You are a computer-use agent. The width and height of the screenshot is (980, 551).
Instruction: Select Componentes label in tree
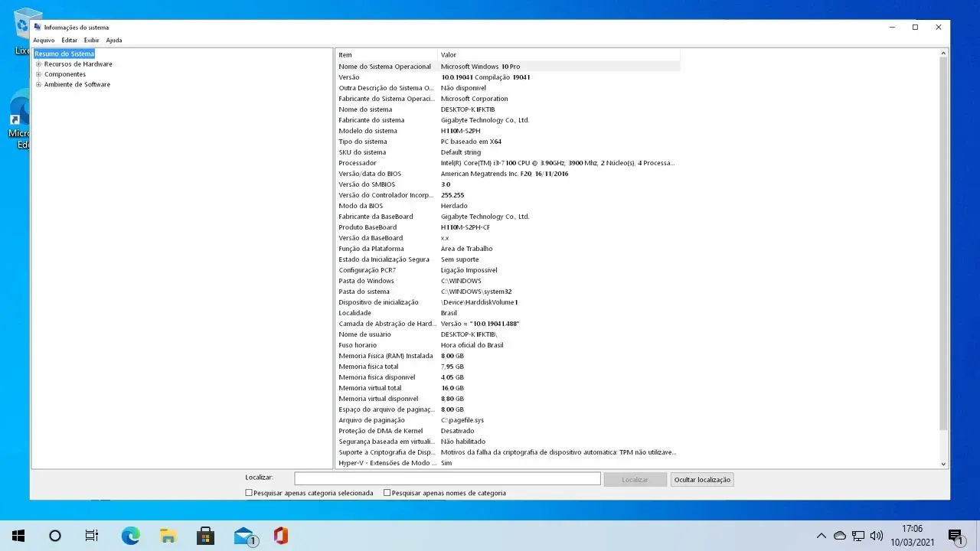pos(65,74)
